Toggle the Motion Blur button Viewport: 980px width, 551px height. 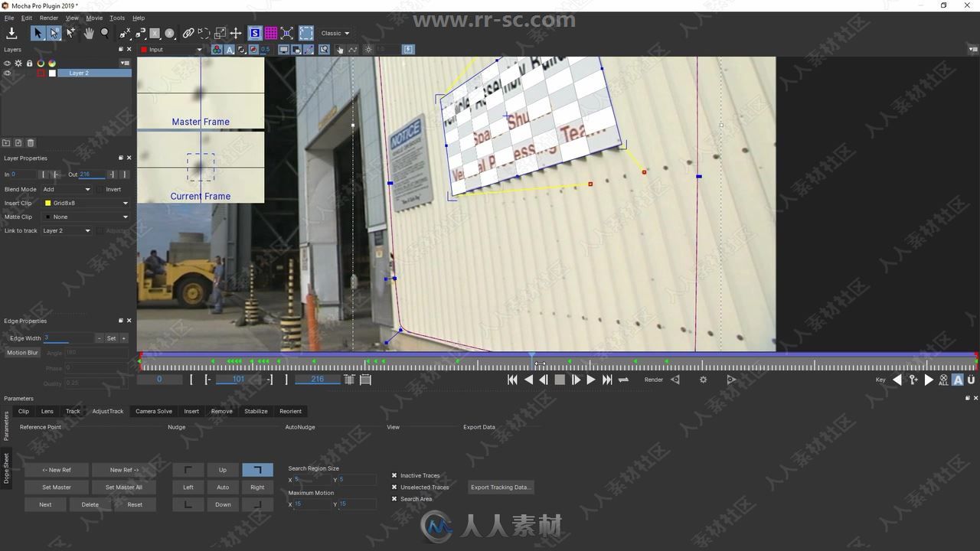22,353
